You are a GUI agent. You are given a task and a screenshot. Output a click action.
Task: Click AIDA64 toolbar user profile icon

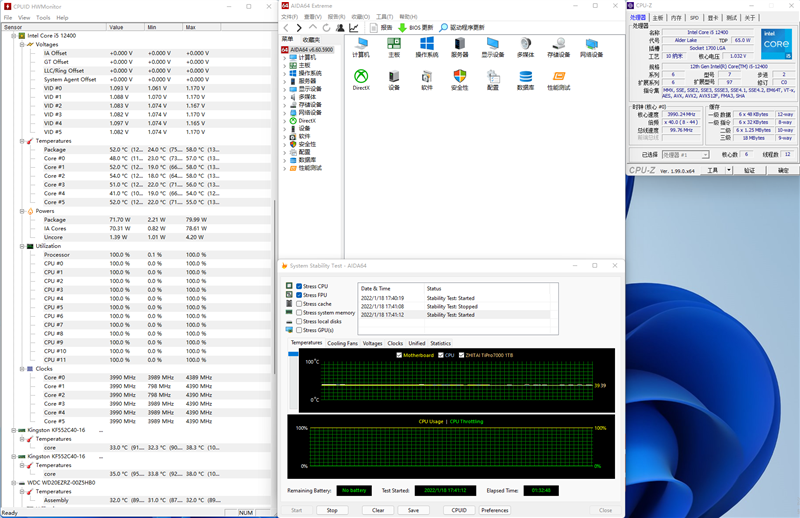340,28
